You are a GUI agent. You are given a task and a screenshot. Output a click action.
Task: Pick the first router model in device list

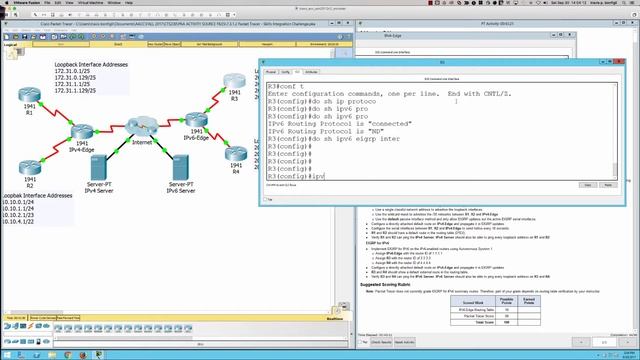(x=58, y=328)
